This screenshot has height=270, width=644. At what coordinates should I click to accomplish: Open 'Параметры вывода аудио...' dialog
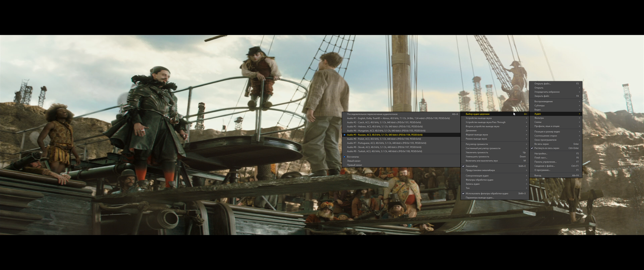tap(495, 198)
